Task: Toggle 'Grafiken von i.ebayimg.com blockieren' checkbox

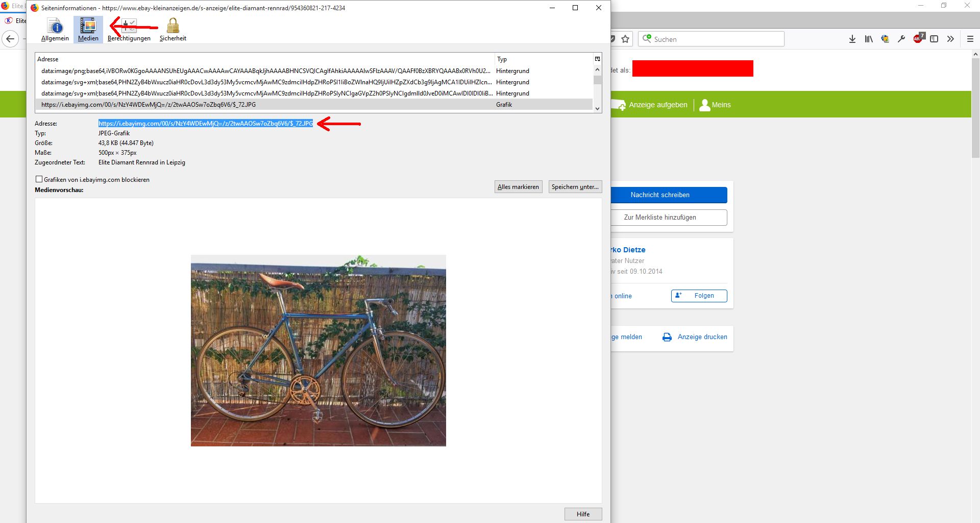Action: pyautogui.click(x=39, y=179)
